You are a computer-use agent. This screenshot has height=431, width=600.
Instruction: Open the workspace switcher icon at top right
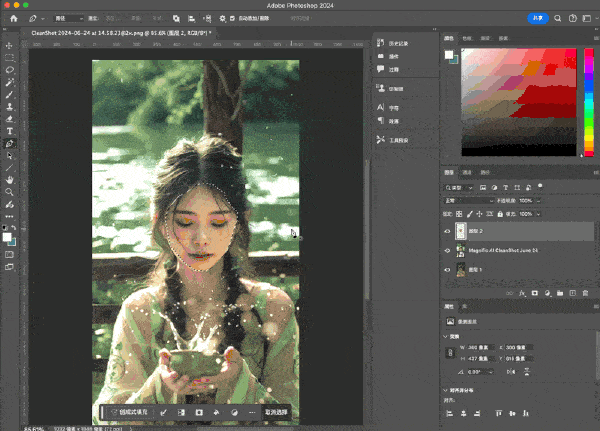tap(587, 18)
